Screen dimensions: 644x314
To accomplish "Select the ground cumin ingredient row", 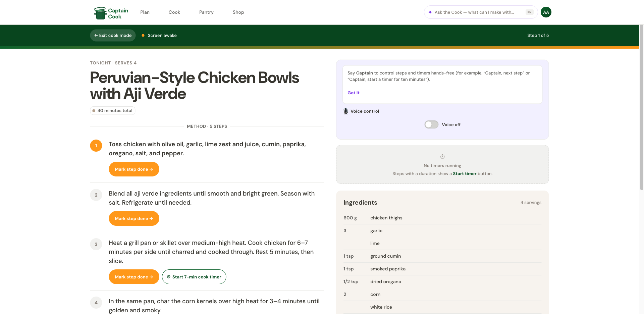I will pyautogui.click(x=442, y=256).
